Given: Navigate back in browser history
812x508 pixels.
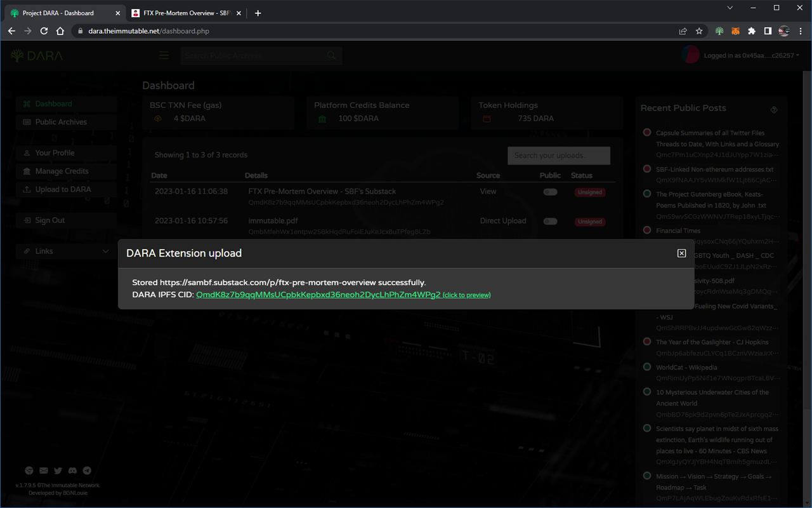Looking at the screenshot, I should click(x=11, y=30).
